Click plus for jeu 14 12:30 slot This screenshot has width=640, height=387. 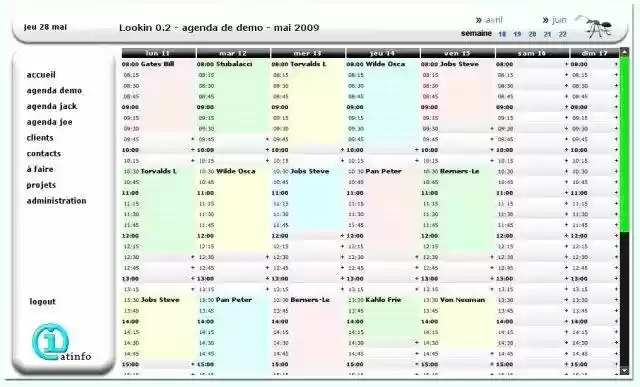(417, 257)
